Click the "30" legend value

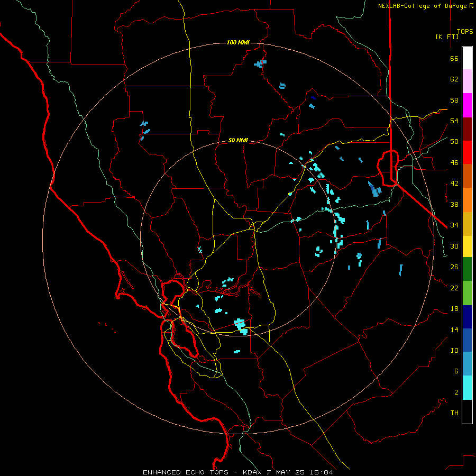[454, 246]
